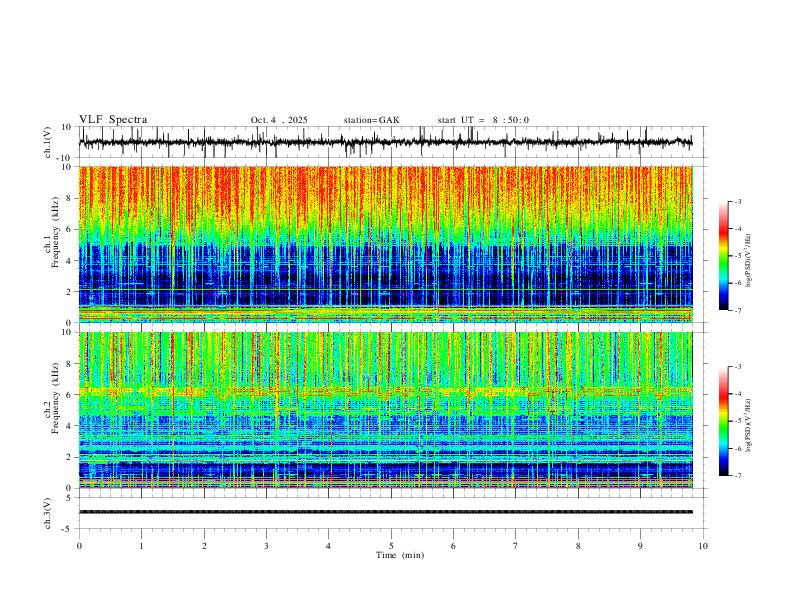Click the "-5" label on ch.1 colorbar

[738, 256]
